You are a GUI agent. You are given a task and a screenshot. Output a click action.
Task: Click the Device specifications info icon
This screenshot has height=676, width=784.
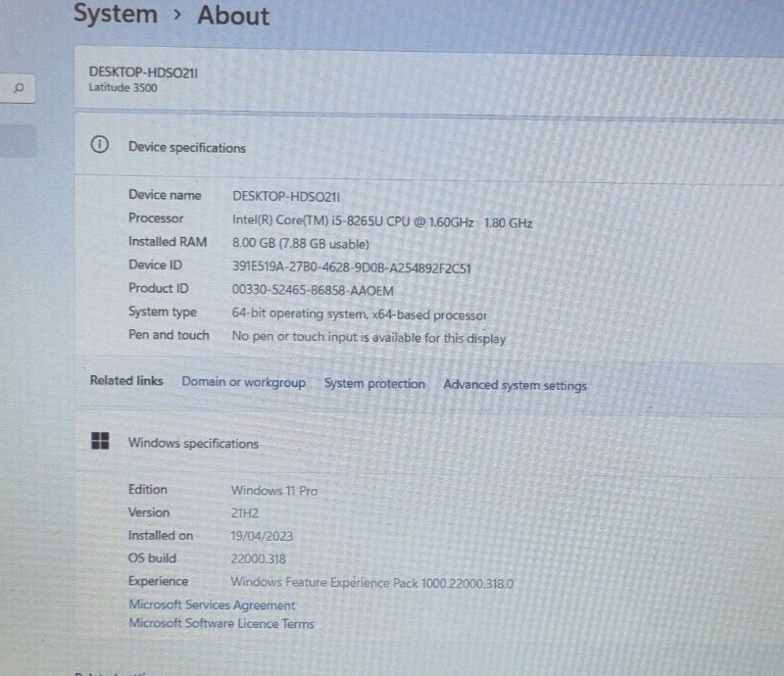(100, 145)
